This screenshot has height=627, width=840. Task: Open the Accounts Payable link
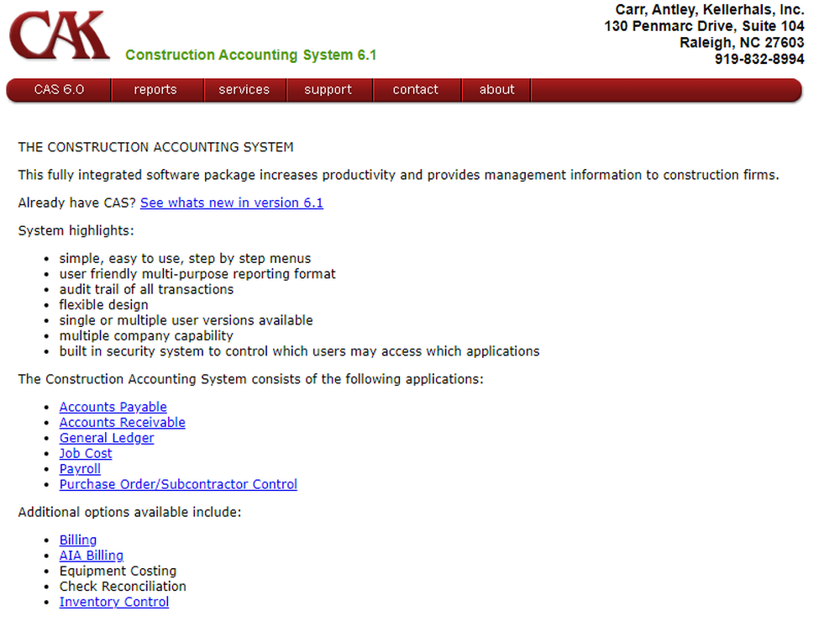pyautogui.click(x=113, y=407)
